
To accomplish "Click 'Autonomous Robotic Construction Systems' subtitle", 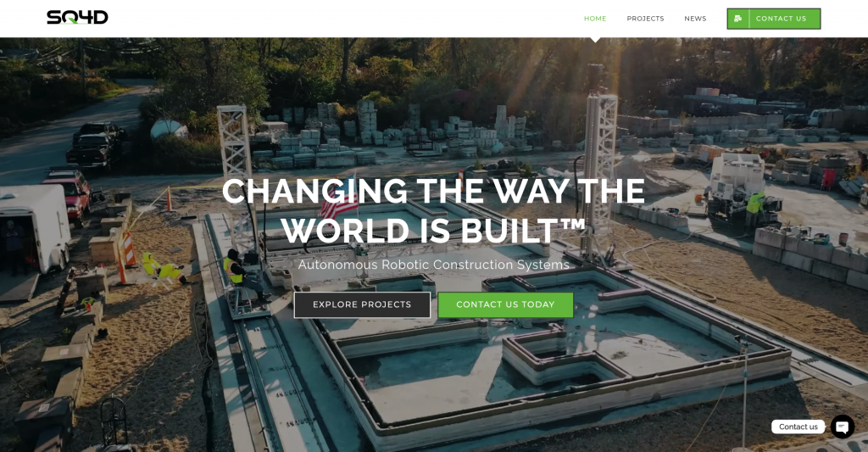I will coord(433,265).
